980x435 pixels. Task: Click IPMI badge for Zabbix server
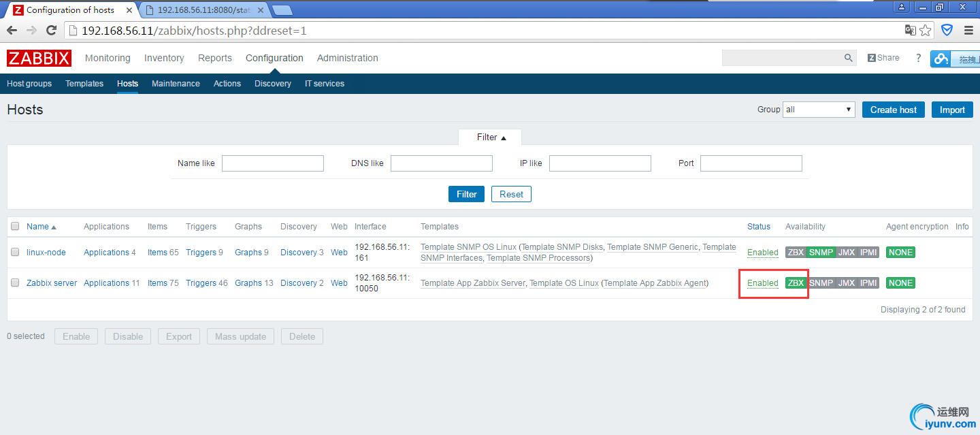click(x=868, y=283)
